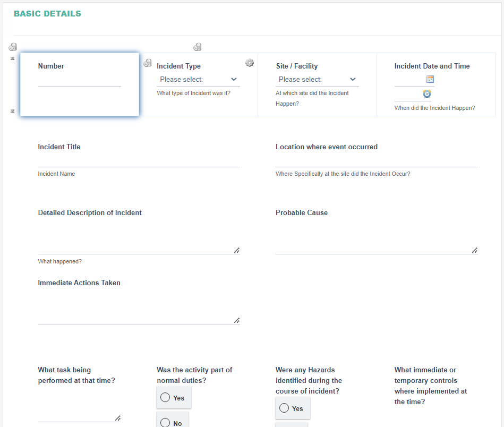504x427 pixels.
Task: Click the Location where event occurred field
Action: tap(377, 161)
